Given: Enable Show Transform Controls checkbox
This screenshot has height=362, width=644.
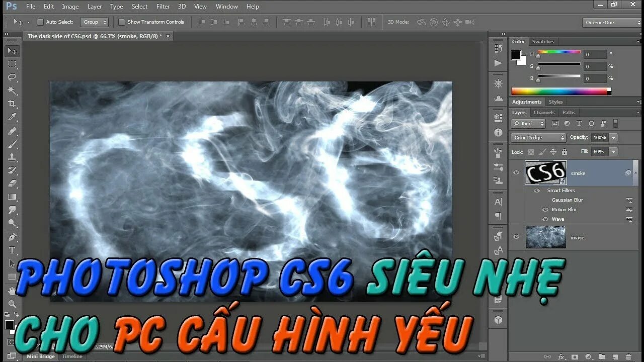Looking at the screenshot, I should pyautogui.click(x=121, y=22).
